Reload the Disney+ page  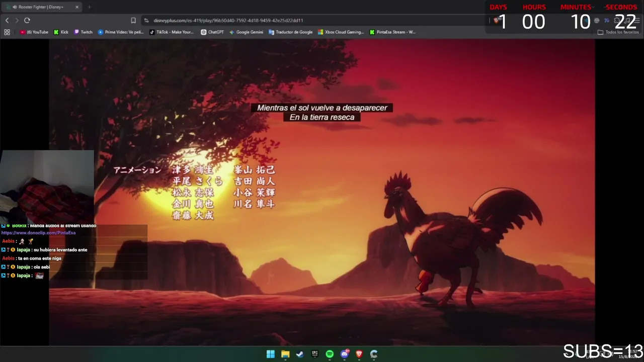tap(27, 21)
